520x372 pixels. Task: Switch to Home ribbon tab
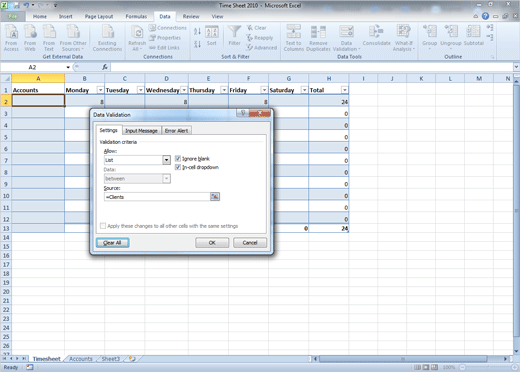pyautogui.click(x=40, y=16)
